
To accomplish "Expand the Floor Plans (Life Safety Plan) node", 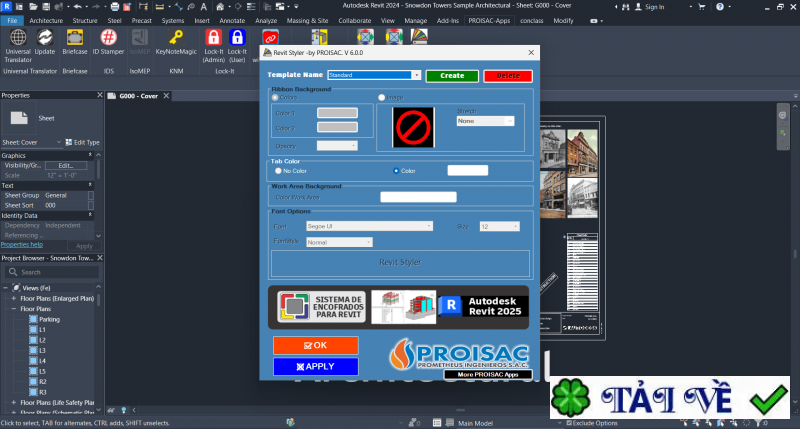I will [13, 402].
